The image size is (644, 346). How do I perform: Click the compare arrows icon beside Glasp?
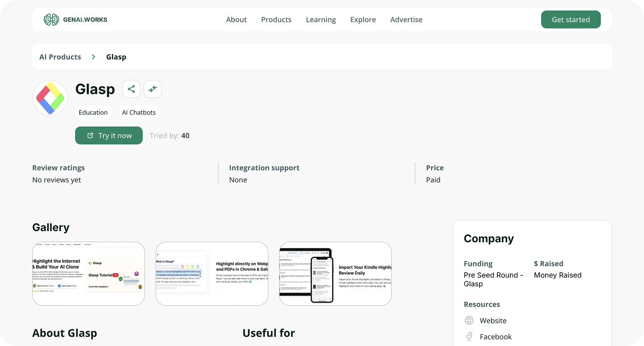pyautogui.click(x=153, y=89)
